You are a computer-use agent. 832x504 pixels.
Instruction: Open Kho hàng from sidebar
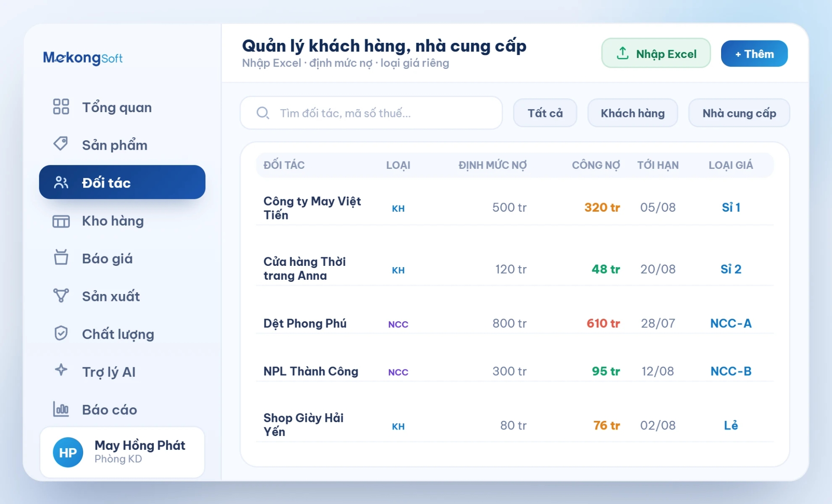pyautogui.click(x=122, y=221)
